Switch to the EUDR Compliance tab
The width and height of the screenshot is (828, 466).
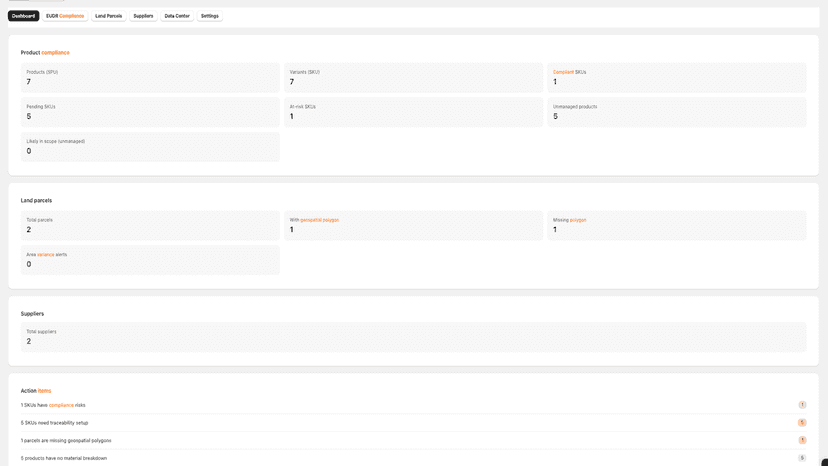[65, 16]
